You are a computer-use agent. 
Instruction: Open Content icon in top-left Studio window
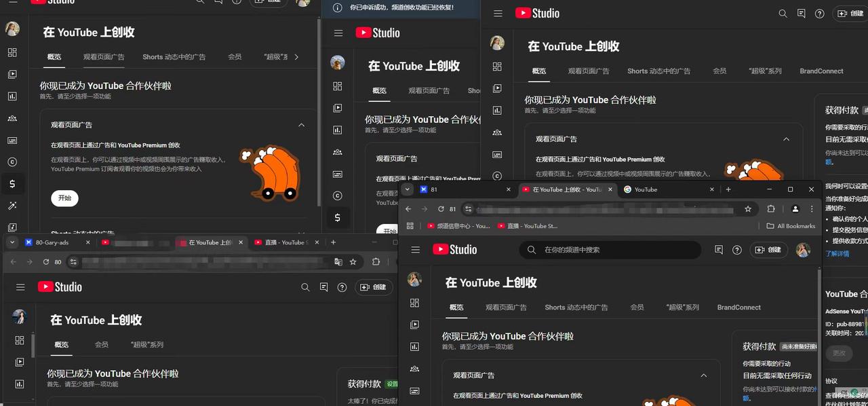click(12, 75)
